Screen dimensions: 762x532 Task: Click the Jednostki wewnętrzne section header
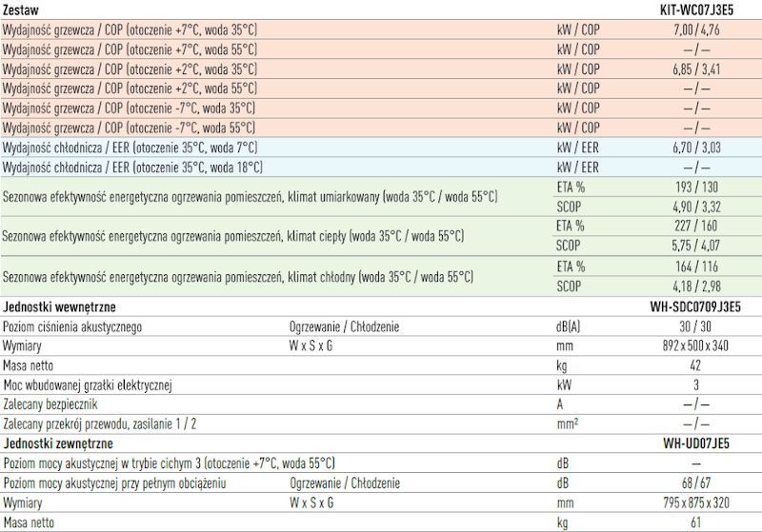(59, 306)
